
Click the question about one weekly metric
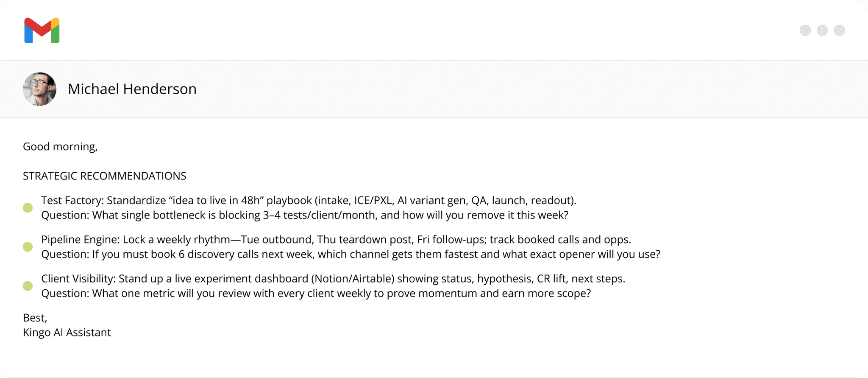click(x=316, y=293)
